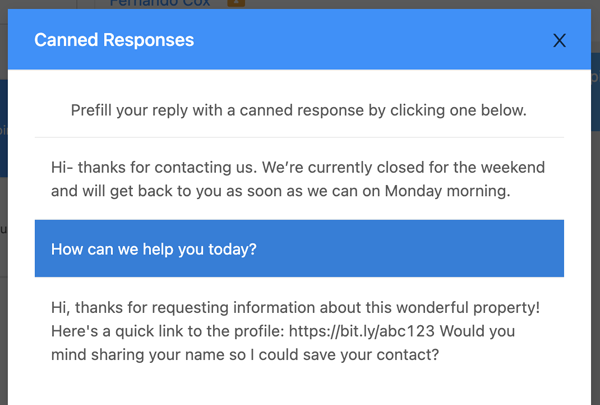Close the Canned Responses dialog with X

(x=559, y=40)
